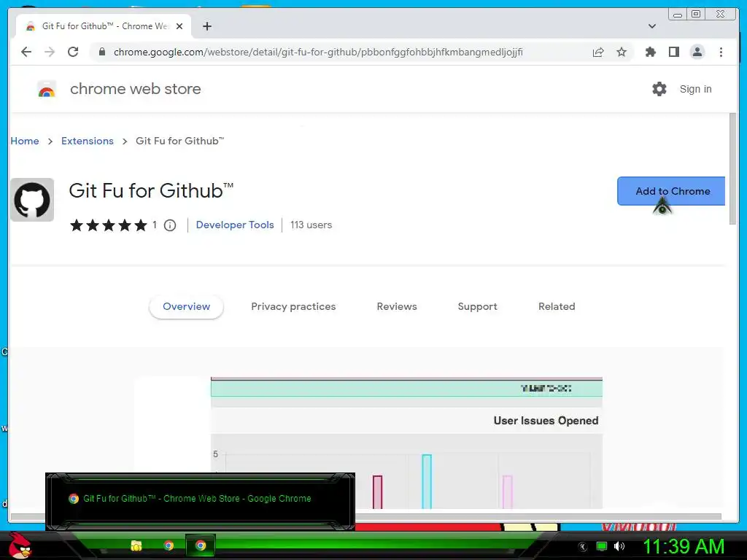The width and height of the screenshot is (747, 560).
Task: Toggle the Chrome side panel
Action: (x=673, y=52)
